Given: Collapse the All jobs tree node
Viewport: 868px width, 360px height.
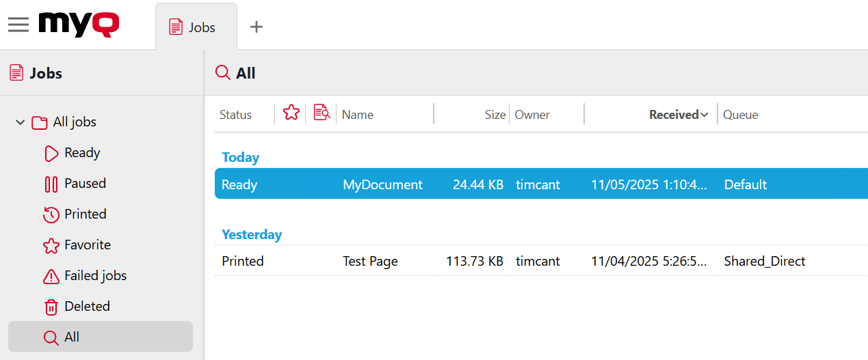Looking at the screenshot, I should [x=21, y=122].
